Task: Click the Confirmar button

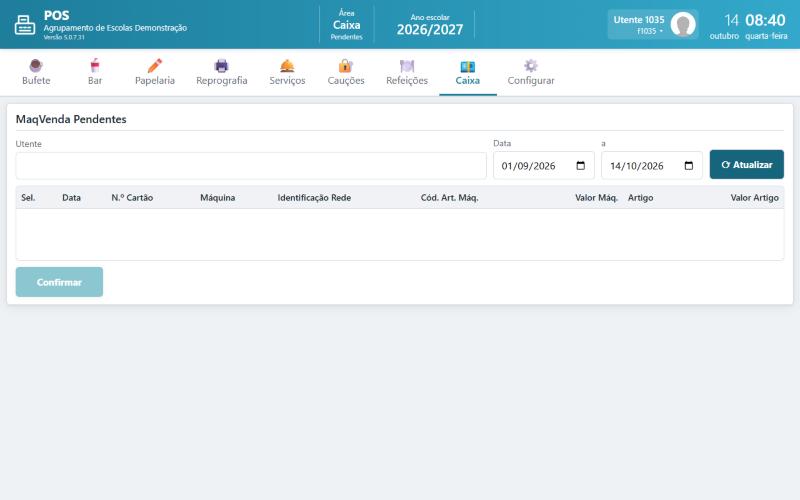Action: click(59, 282)
